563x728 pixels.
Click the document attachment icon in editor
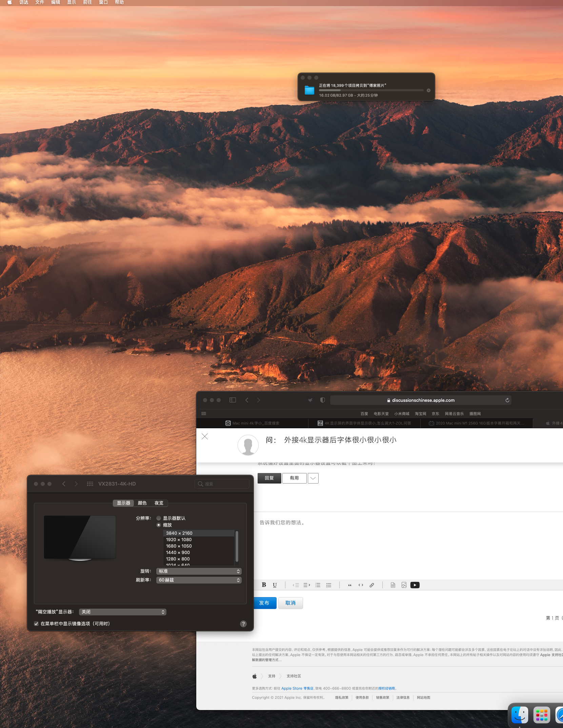pyautogui.click(x=393, y=585)
